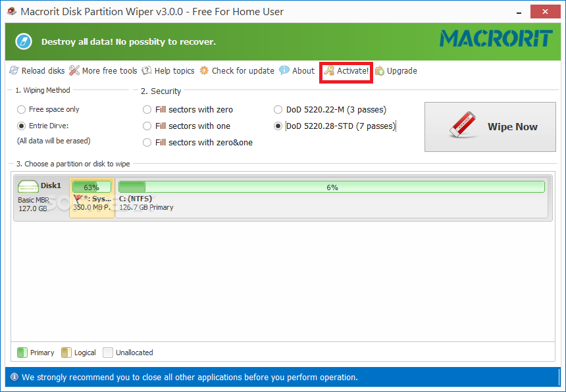Select DoD 5220.22-M (3 passes)

(x=278, y=110)
